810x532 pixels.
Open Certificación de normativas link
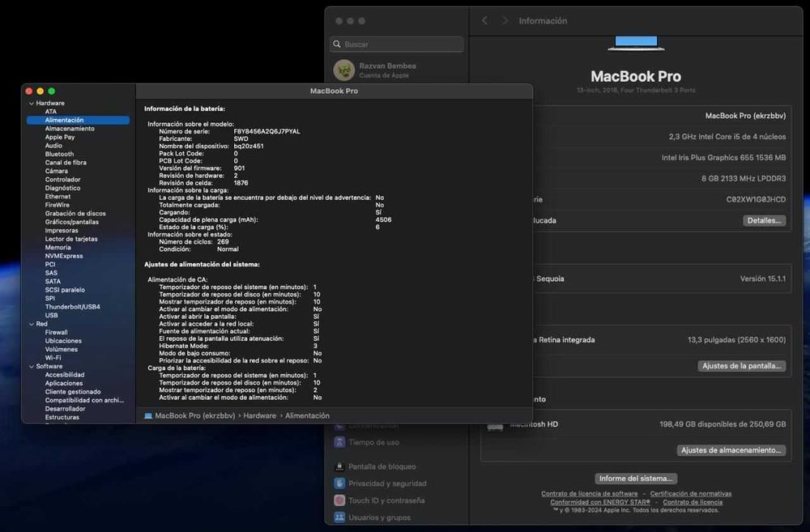pyautogui.click(x=691, y=494)
